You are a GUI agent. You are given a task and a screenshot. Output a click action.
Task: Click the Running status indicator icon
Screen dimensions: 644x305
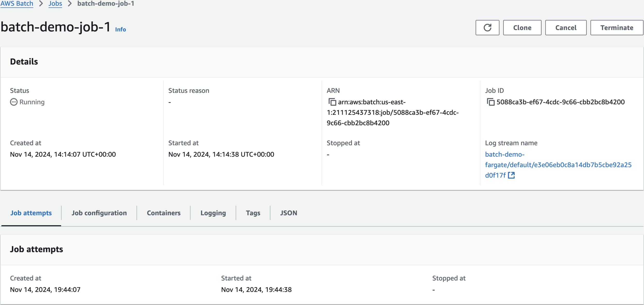point(14,102)
